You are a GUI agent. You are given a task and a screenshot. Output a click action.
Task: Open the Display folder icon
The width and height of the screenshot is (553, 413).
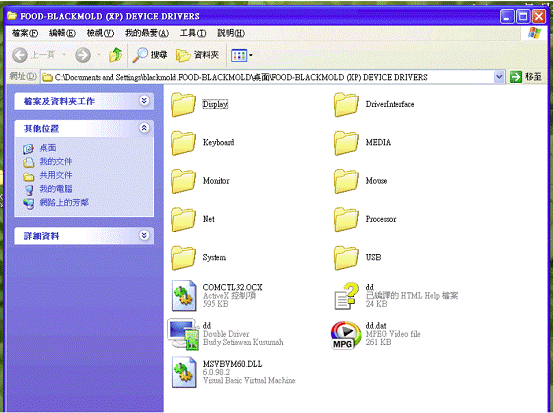pyautogui.click(x=183, y=104)
